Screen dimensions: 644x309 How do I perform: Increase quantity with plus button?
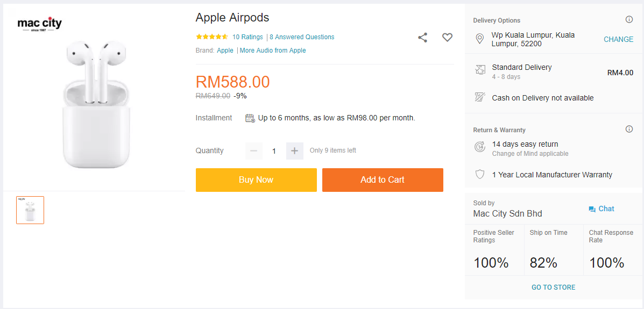point(294,151)
